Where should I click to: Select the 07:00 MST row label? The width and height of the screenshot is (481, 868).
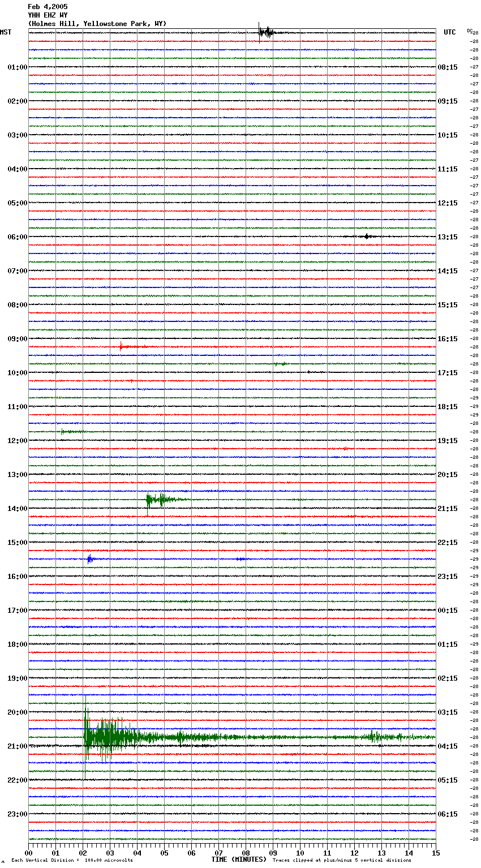click(x=17, y=271)
